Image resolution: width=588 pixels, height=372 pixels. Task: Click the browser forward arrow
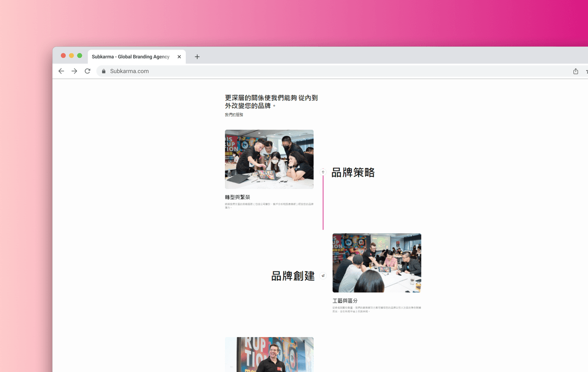point(74,71)
